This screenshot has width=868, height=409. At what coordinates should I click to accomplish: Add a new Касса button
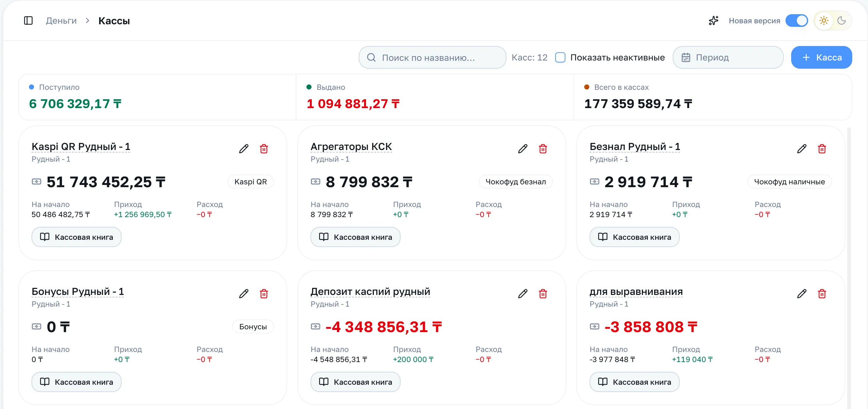821,58
